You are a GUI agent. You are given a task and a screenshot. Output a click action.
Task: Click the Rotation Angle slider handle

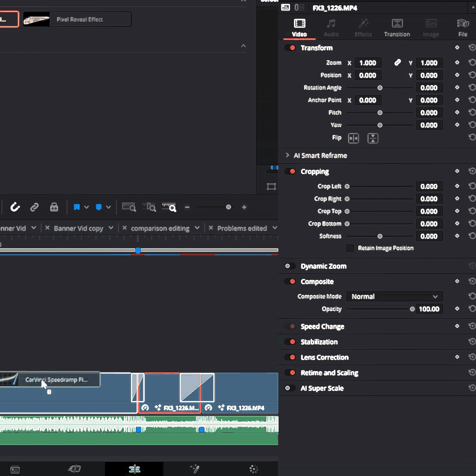click(380, 87)
